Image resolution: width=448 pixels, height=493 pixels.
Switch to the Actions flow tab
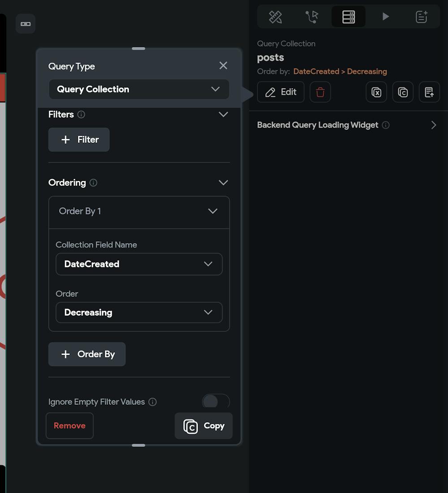312,17
